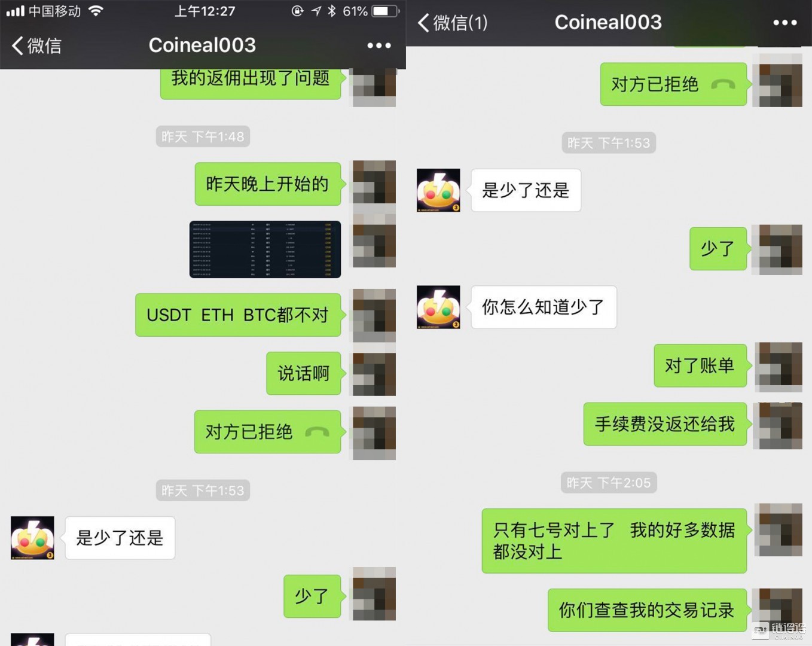Tap the pixelated user avatar next to 说话啊
Viewport: 812px width, 646px height.
point(374,374)
